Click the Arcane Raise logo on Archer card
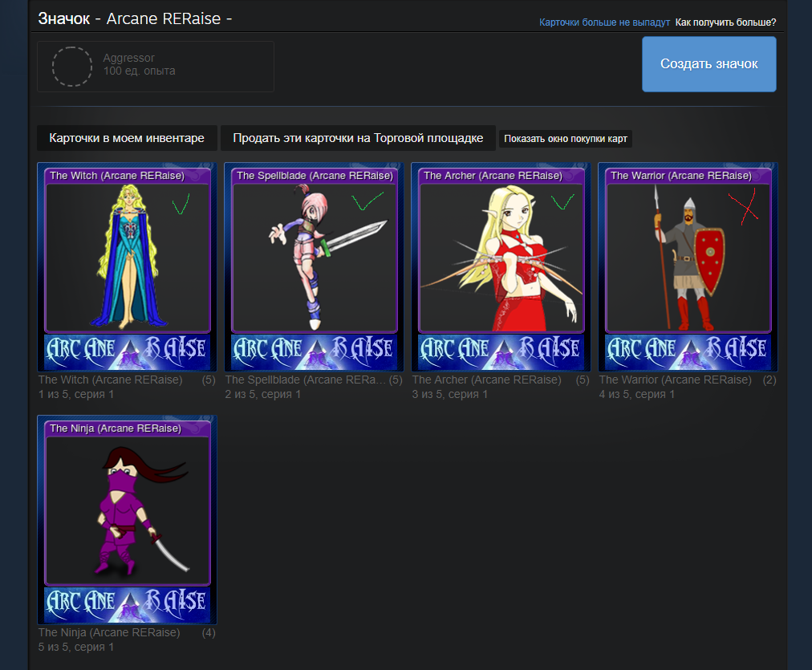Image resolution: width=812 pixels, height=670 pixels. point(501,351)
